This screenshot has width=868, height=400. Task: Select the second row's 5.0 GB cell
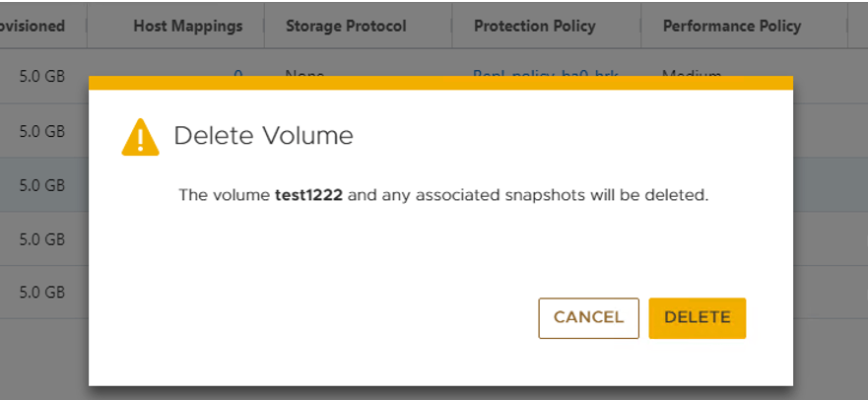pyautogui.click(x=42, y=131)
